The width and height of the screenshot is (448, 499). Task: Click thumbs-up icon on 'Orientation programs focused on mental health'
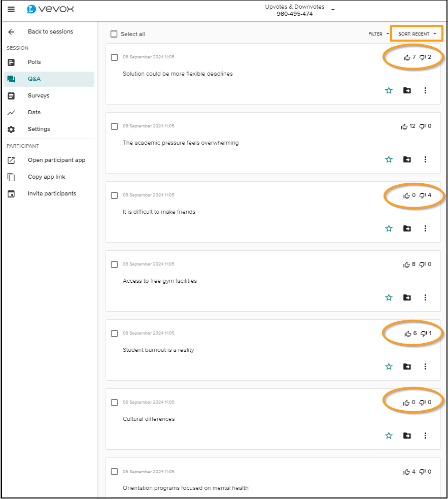pyautogui.click(x=406, y=472)
